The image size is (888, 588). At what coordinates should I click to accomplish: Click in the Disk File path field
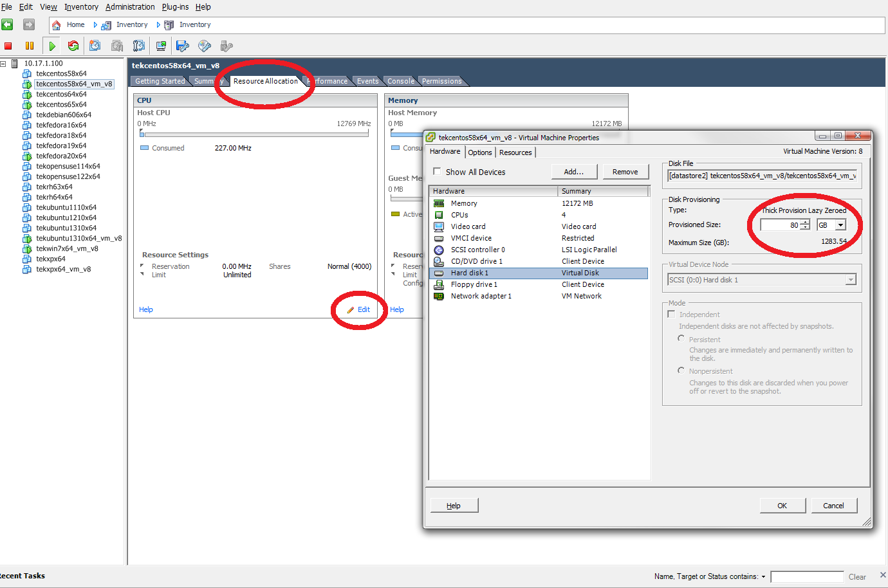[762, 176]
